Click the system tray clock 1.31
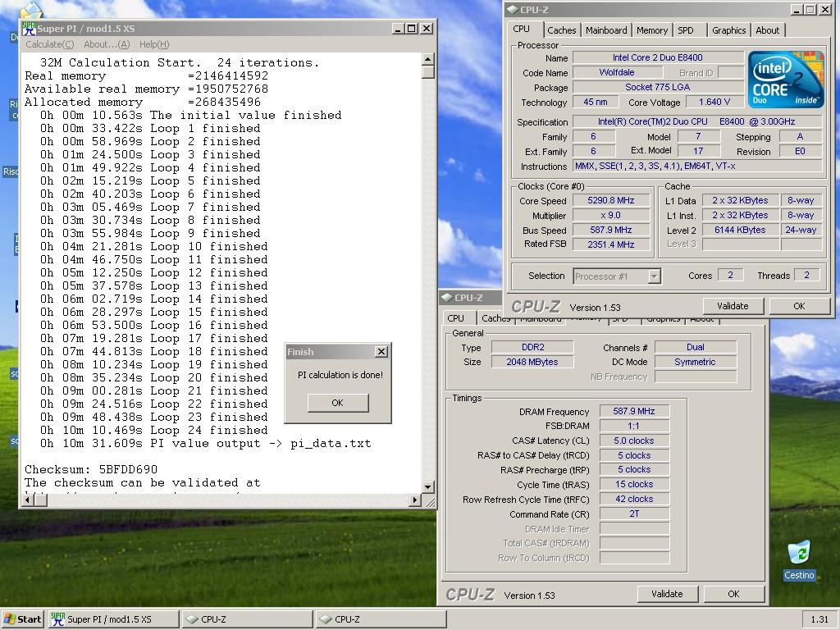 (819, 619)
